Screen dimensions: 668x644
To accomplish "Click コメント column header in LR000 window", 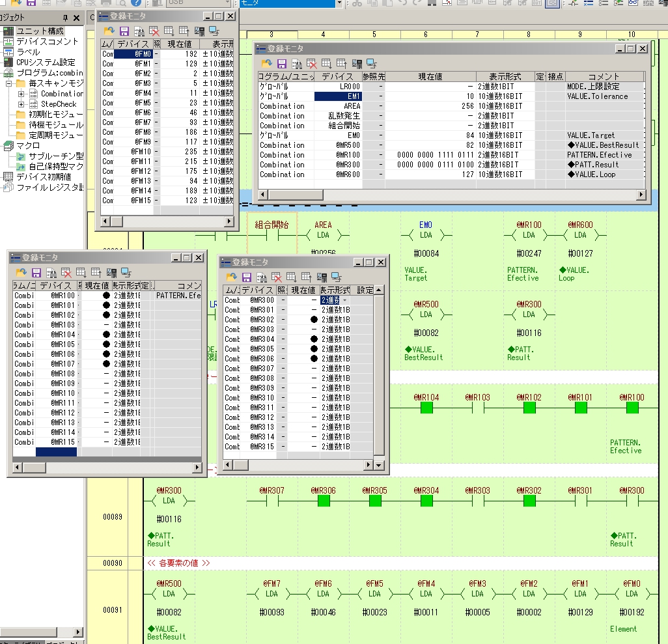I will pos(604,77).
